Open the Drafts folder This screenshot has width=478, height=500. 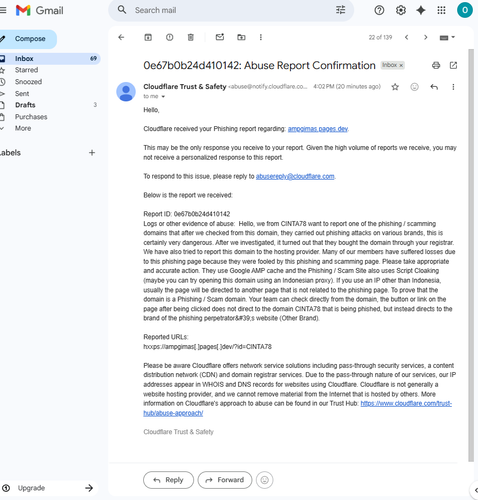click(x=25, y=105)
